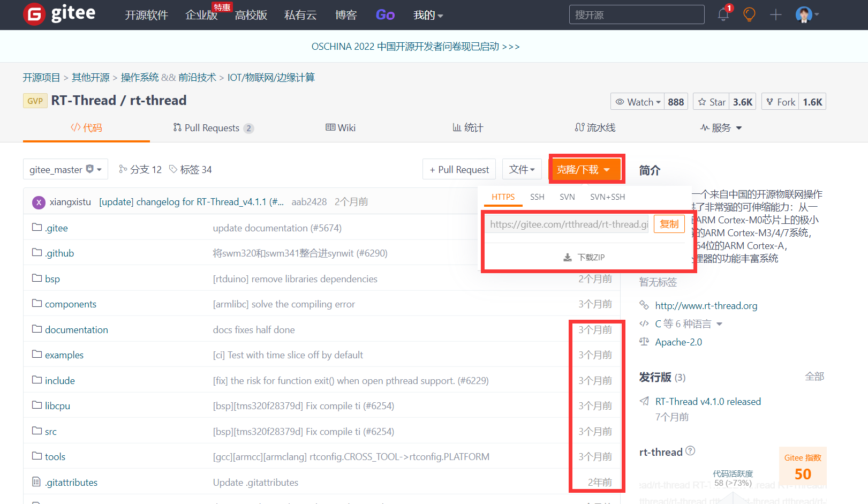This screenshot has width=868, height=504.
Task: Star the repository
Action: point(712,102)
